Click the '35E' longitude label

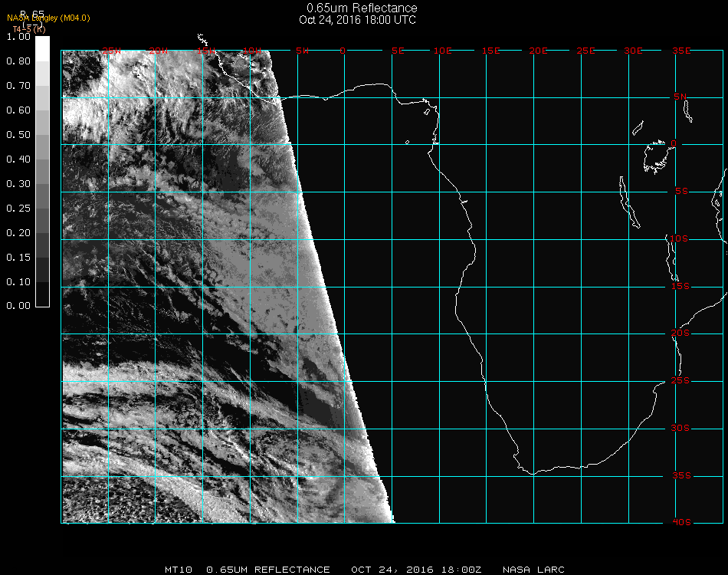click(x=681, y=51)
